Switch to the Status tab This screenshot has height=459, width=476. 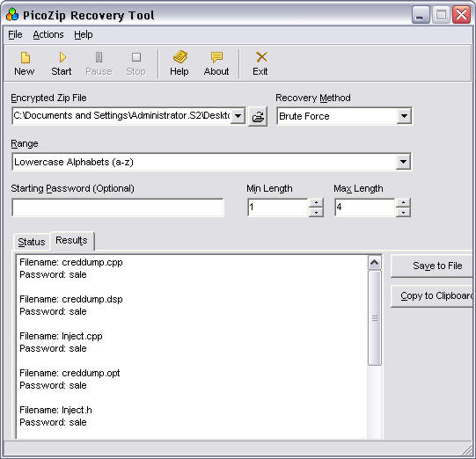[32, 242]
